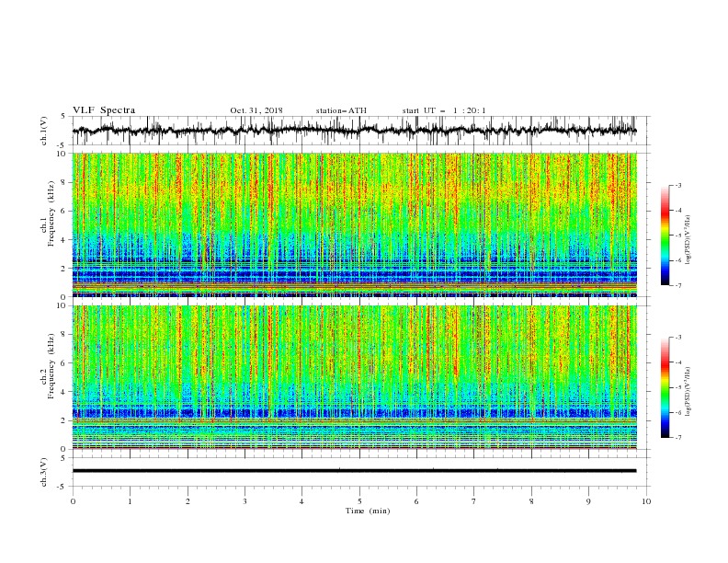Click the "ch.1(V)" waveform axis label
This screenshot has height=563, width=728.
click(43, 130)
